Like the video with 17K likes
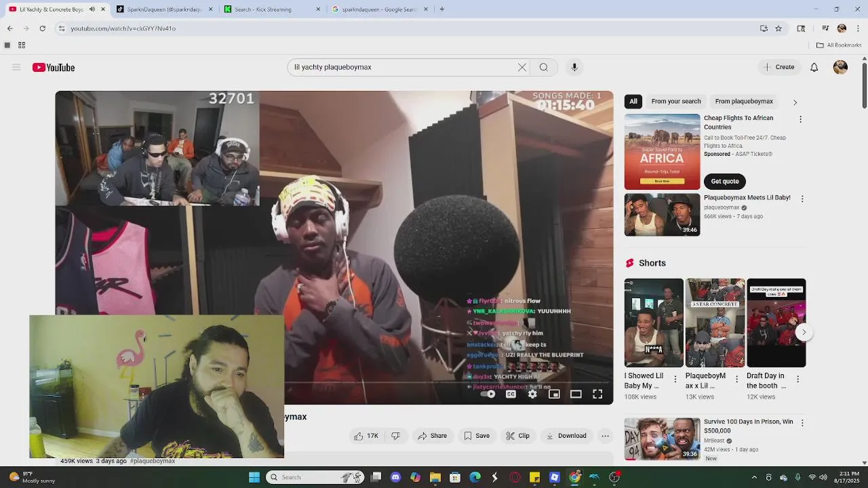Viewport: 868px width, 488px height. click(366, 436)
